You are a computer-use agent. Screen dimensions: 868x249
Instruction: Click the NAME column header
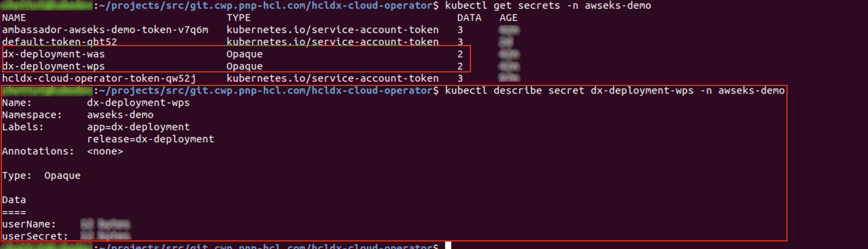point(14,18)
